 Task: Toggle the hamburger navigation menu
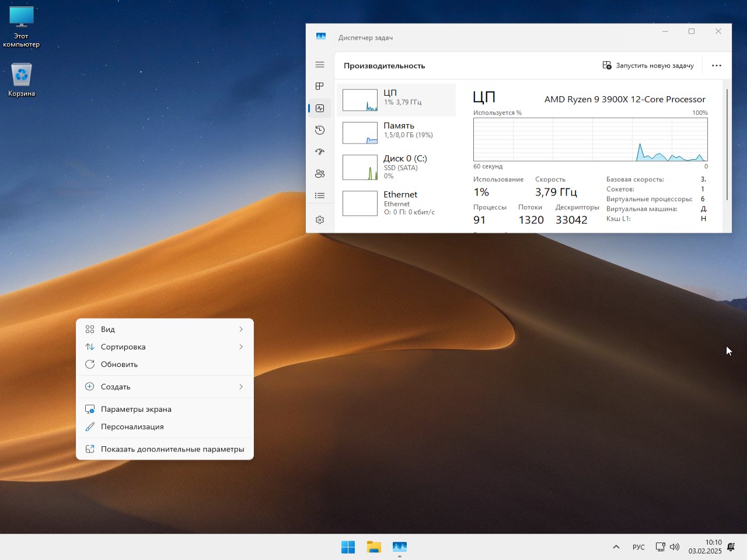[x=319, y=65]
